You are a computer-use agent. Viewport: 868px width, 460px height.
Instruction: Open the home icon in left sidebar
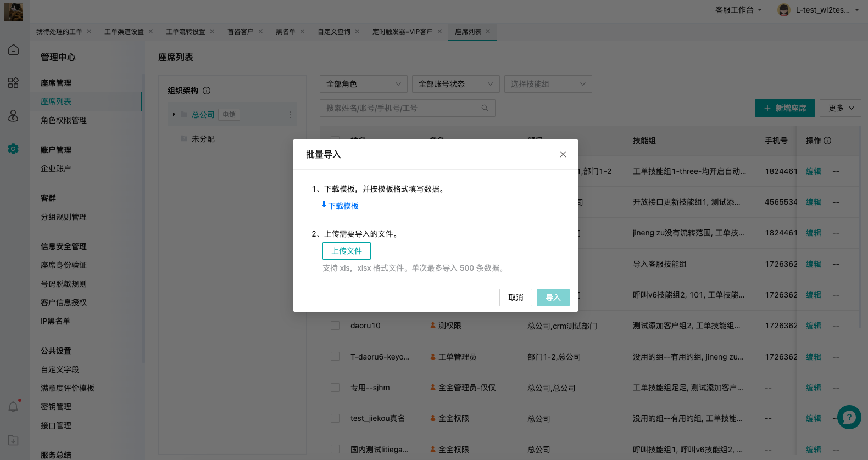coord(13,50)
